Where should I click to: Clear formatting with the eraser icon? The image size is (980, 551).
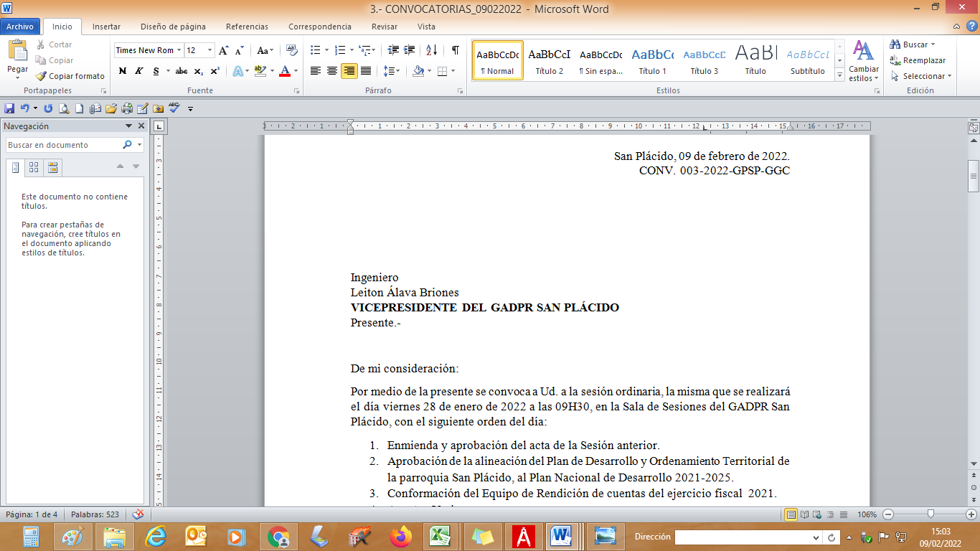291,50
